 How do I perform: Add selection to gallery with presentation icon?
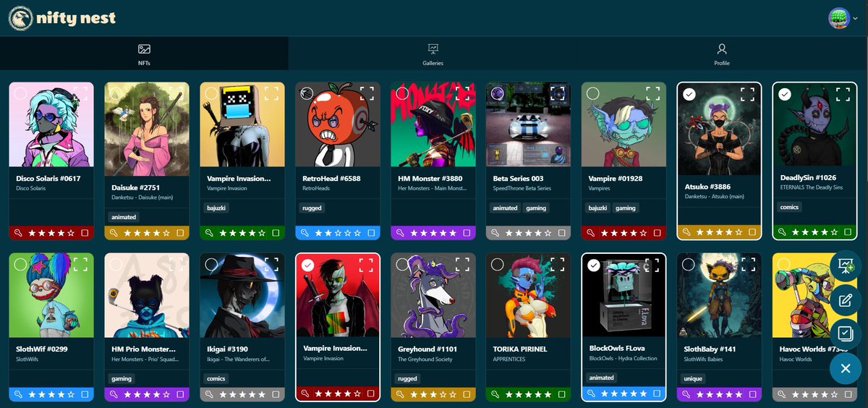[845, 265]
